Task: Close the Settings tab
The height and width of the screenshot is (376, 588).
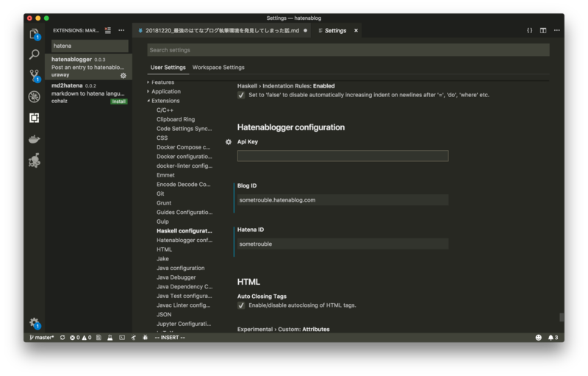Action: point(356,30)
